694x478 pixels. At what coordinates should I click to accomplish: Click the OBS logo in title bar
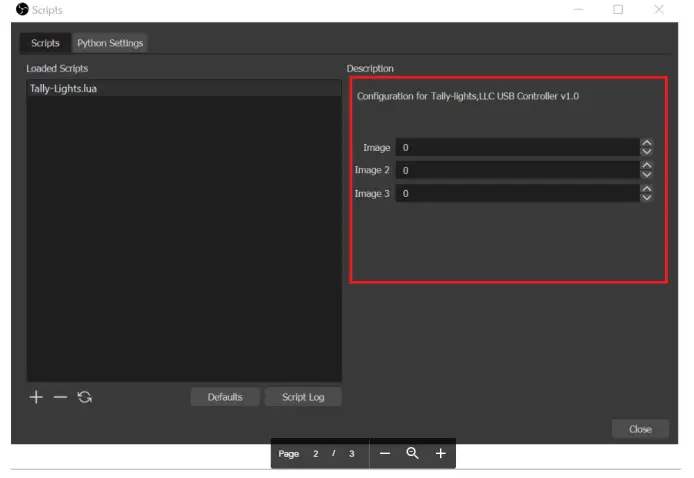click(x=22, y=9)
